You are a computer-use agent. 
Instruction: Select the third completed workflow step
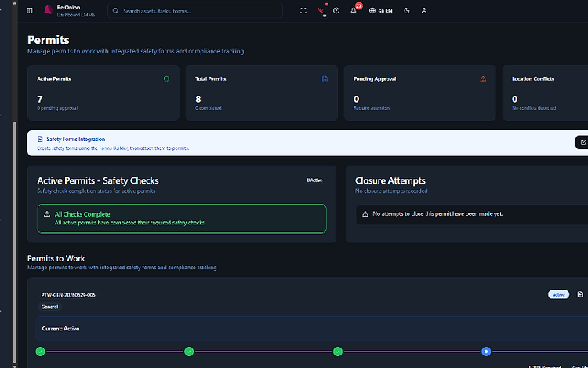click(338, 352)
